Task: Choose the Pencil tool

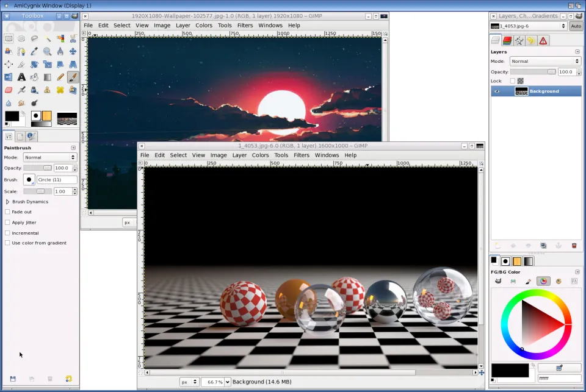Action: (60, 77)
